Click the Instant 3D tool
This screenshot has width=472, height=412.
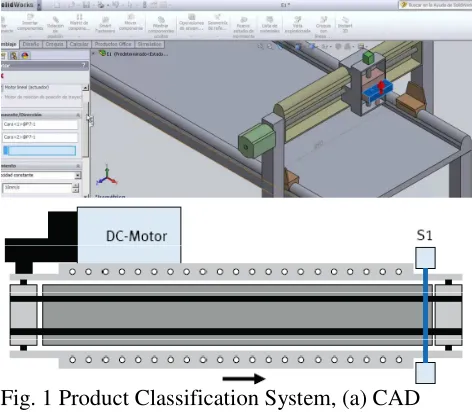click(345, 25)
